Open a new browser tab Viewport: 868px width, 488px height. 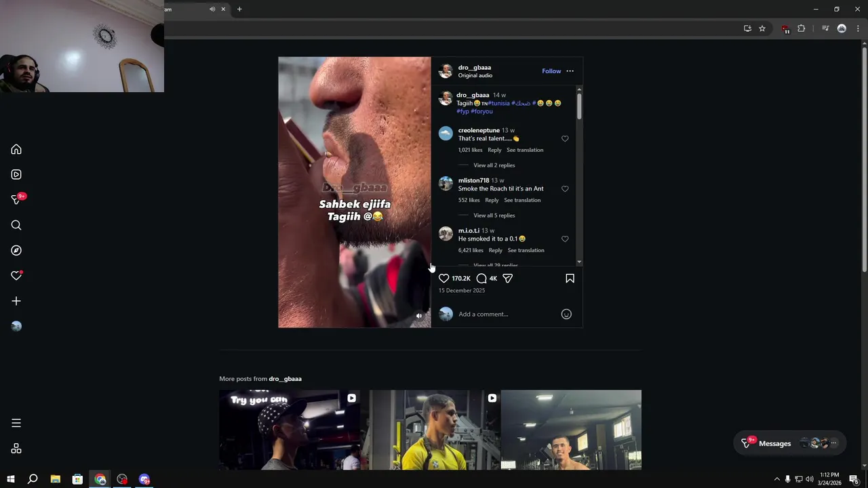239,9
